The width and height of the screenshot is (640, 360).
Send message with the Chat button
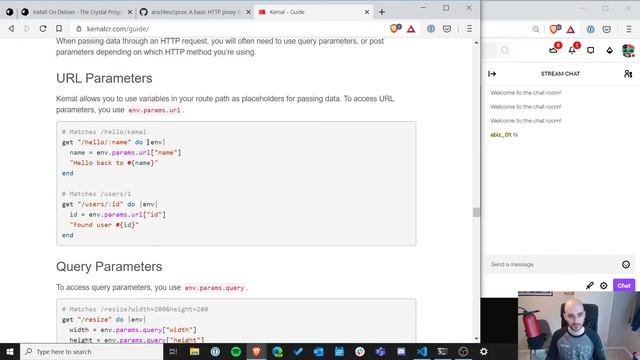pyautogui.click(x=624, y=286)
